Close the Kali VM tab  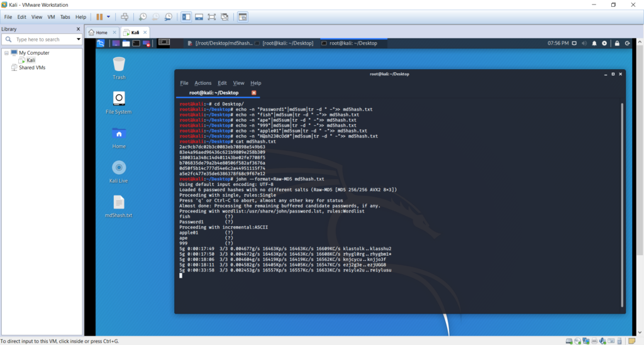click(145, 33)
